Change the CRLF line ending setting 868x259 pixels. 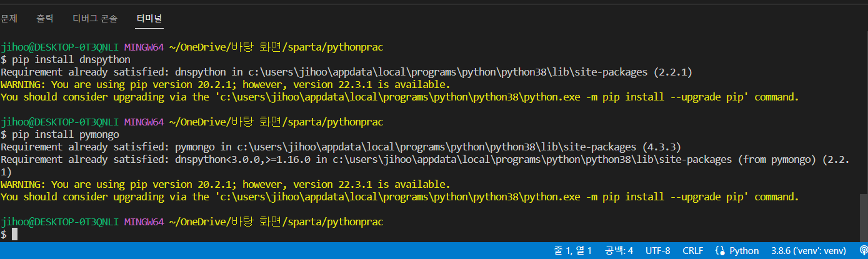coord(692,251)
